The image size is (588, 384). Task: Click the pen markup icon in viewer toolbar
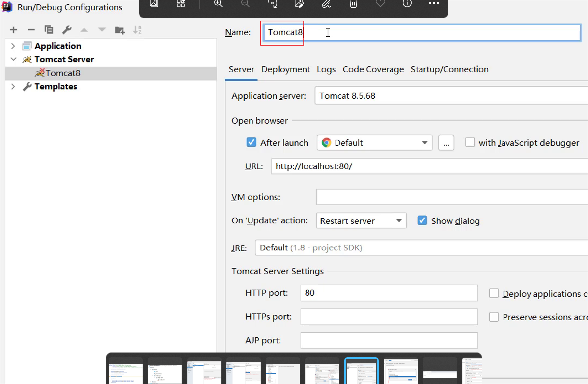326,4
